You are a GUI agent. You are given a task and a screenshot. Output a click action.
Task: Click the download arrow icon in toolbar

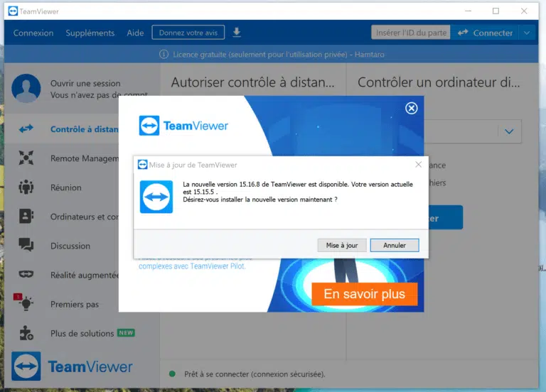[x=237, y=33]
